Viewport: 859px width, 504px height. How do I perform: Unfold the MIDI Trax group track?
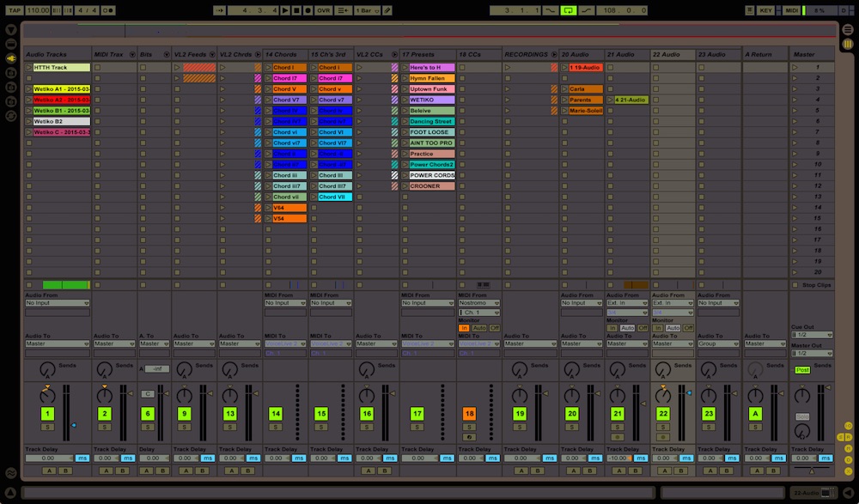click(x=131, y=54)
